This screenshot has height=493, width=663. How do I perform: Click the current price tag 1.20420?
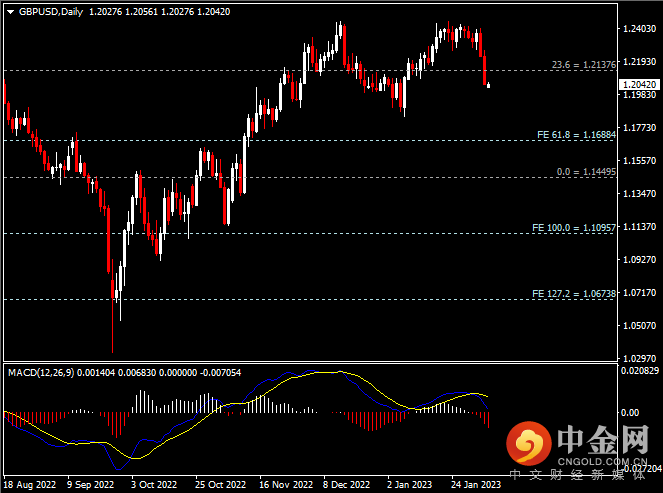(640, 85)
